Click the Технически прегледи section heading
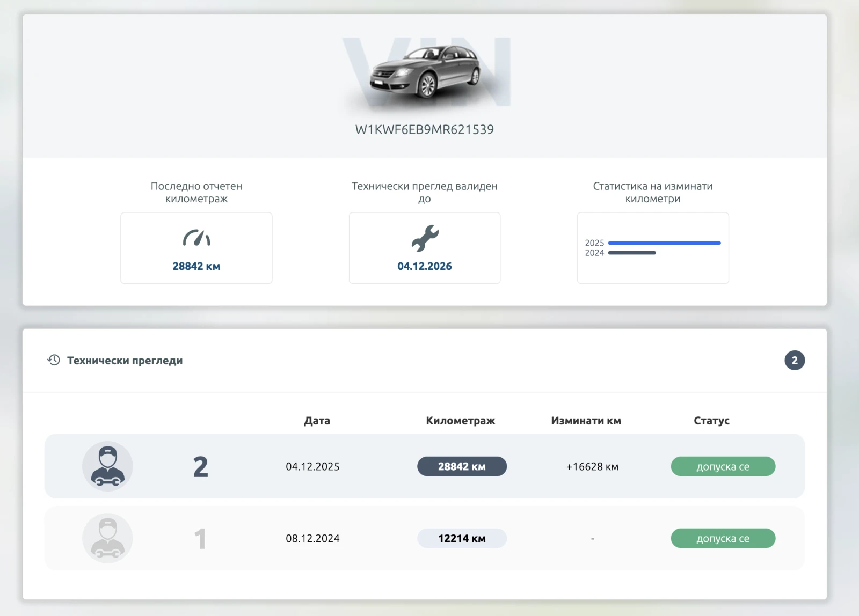 tap(125, 361)
